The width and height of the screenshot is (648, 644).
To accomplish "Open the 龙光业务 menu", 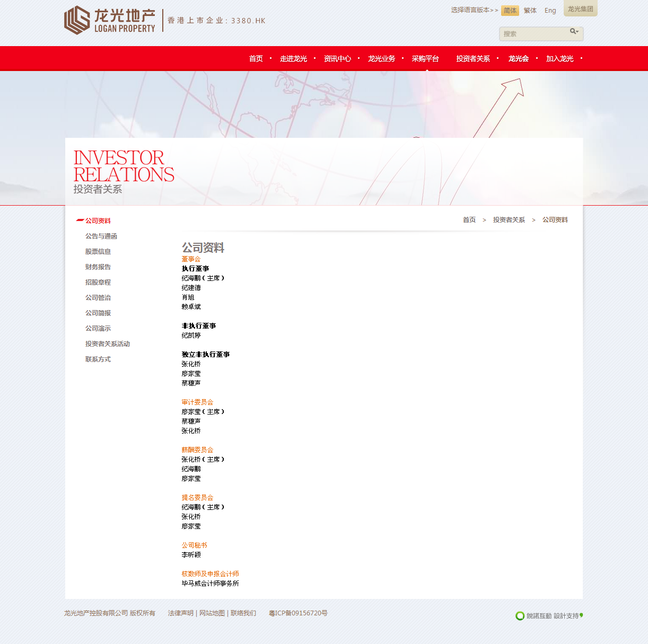I will pos(382,59).
